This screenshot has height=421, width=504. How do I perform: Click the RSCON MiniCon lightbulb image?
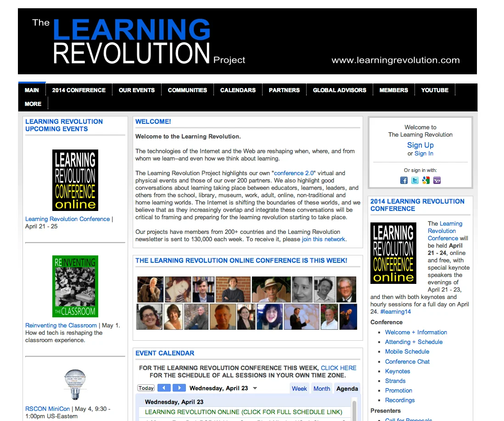tap(75, 385)
